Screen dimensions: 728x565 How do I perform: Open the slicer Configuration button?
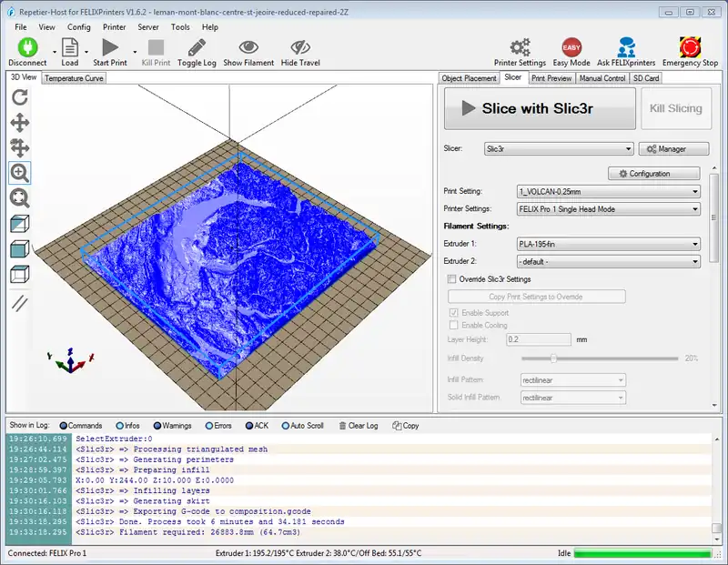coord(653,173)
